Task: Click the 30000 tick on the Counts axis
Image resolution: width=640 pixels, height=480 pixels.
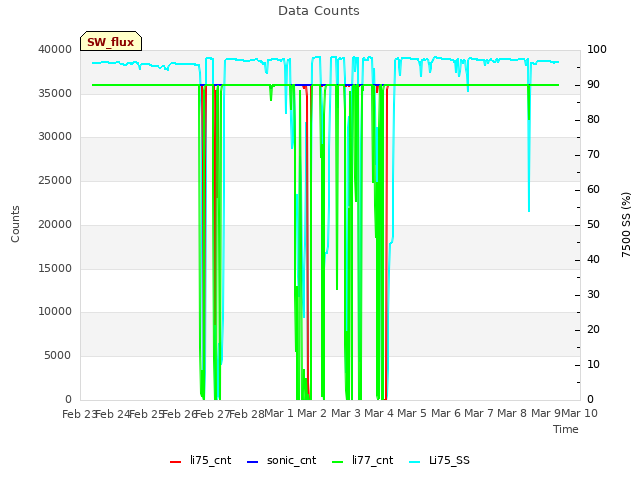Action: click(x=55, y=136)
